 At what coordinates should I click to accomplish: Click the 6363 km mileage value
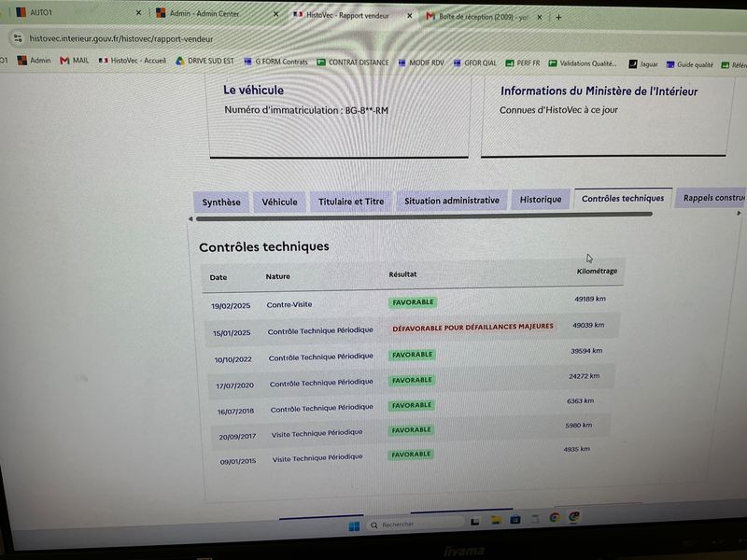pos(580,401)
